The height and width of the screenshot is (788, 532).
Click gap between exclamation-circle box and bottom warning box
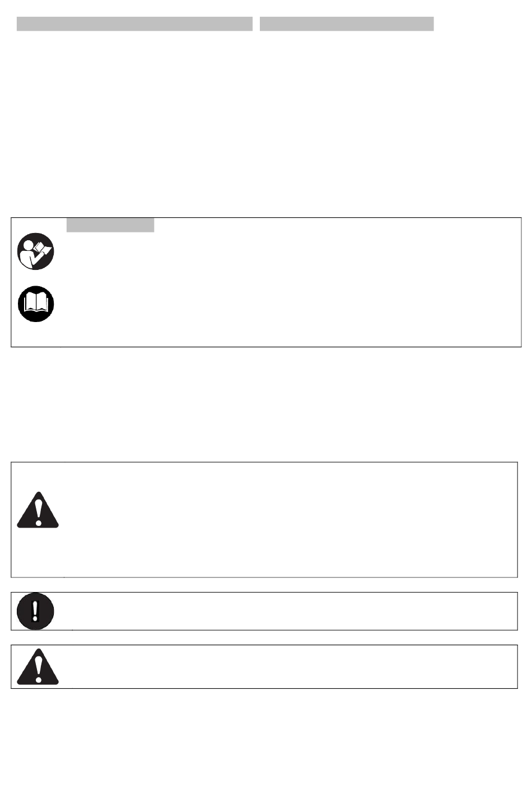(x=266, y=637)
